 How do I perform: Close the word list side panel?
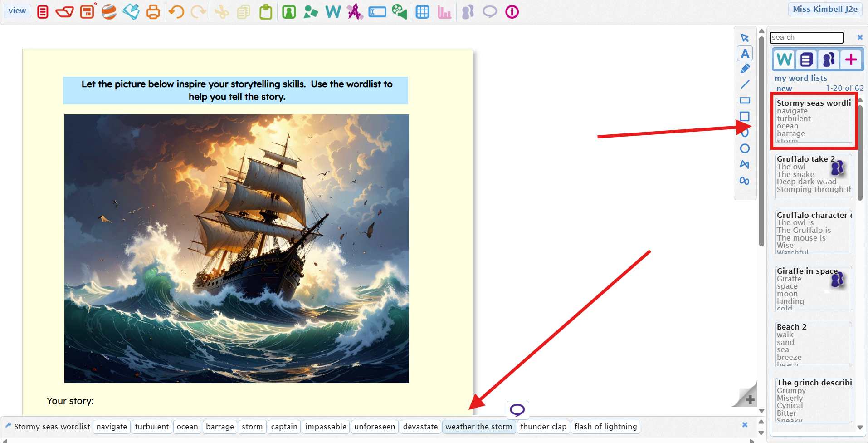860,38
